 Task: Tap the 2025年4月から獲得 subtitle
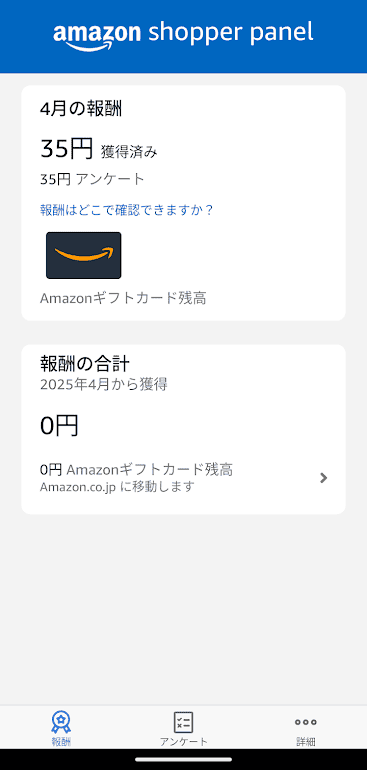[104, 385]
